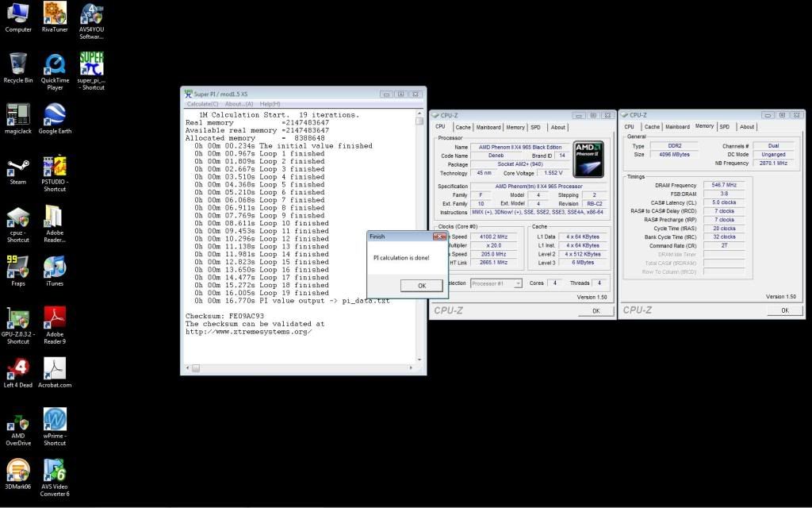812x508 pixels.
Task: Launch Steam from the desktop
Action: (x=18, y=172)
